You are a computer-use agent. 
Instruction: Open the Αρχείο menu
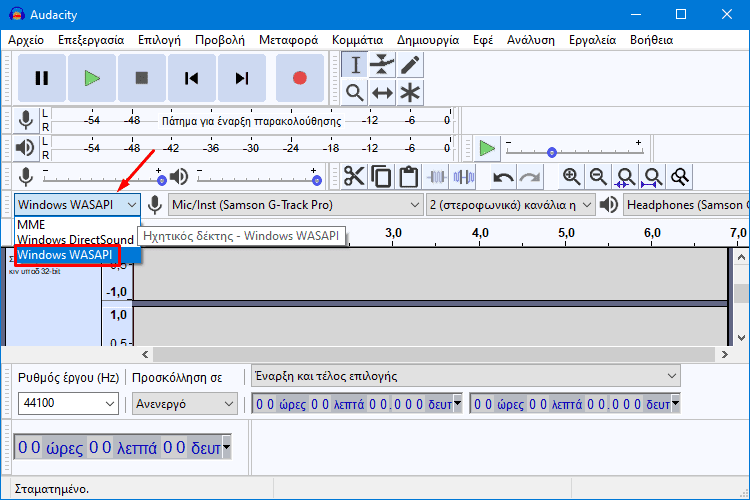[26, 40]
